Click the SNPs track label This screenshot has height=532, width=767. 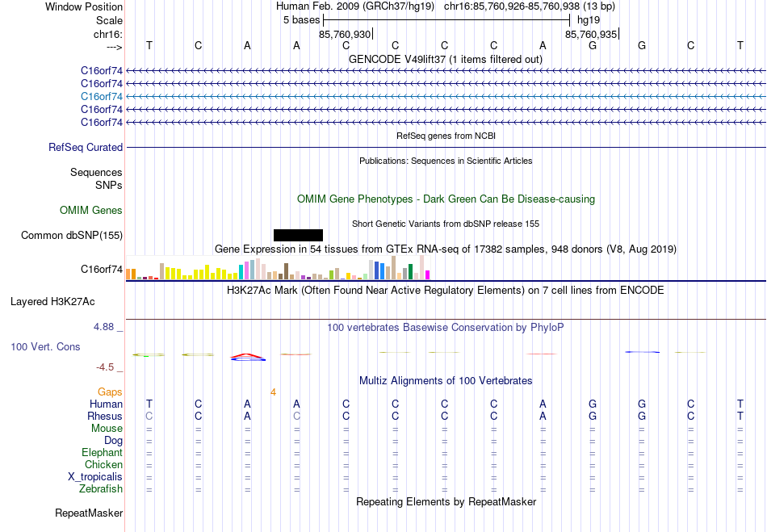tap(109, 186)
